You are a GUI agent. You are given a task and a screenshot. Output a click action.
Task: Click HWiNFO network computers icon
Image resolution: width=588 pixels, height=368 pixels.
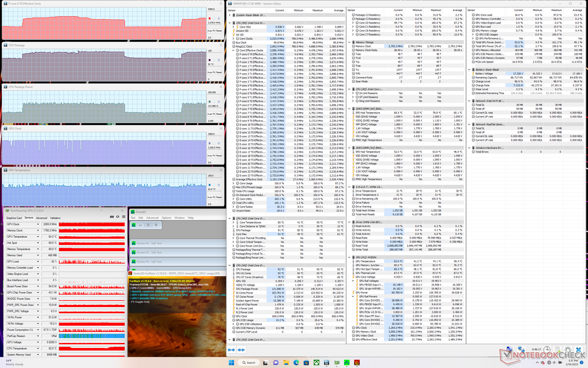521,350
